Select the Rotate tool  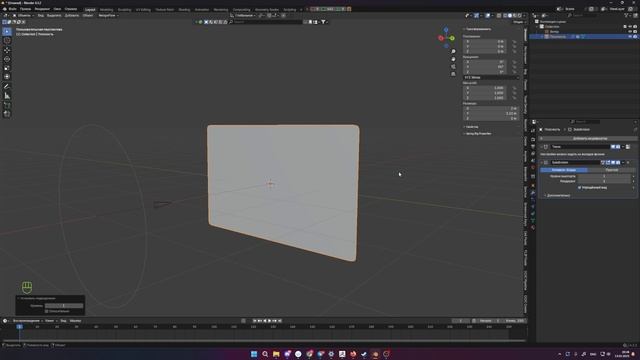7,59
